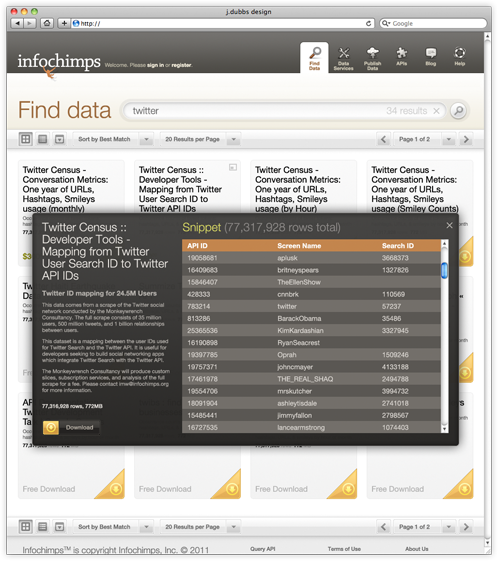Click the snippet scrollbar up arrow
Screen dimensions: 498x561
tap(444, 243)
